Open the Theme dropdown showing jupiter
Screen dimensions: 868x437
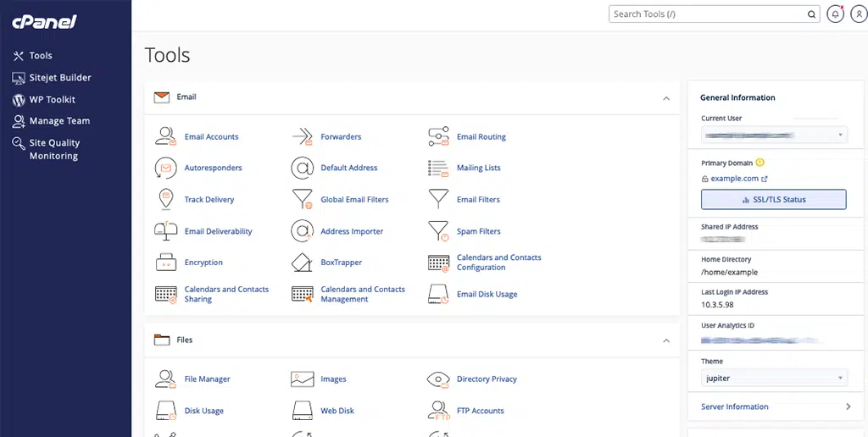(x=774, y=379)
